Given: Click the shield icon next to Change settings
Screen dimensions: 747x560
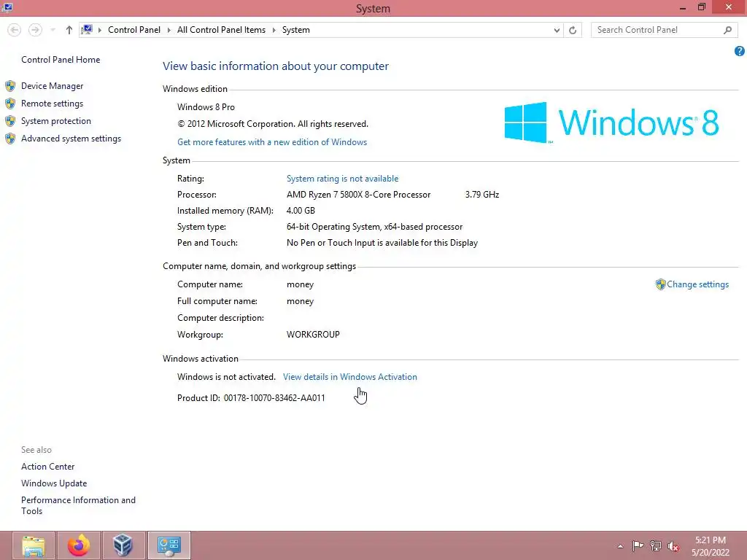Looking at the screenshot, I should (x=660, y=284).
